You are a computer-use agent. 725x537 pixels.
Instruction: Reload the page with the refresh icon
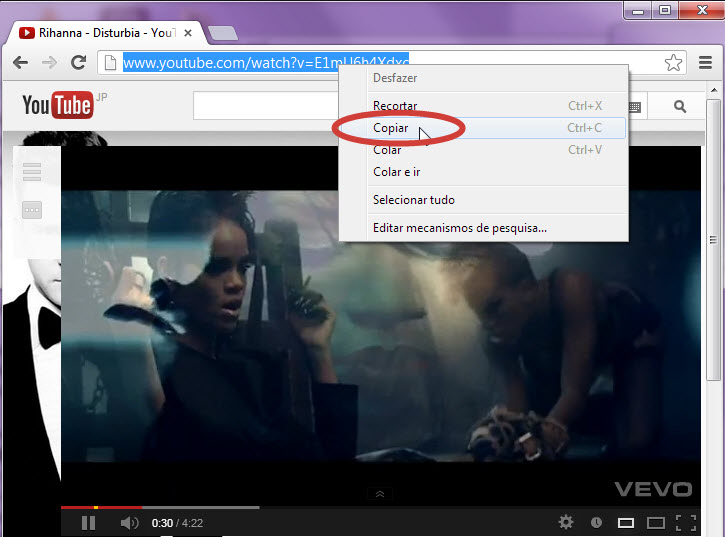pyautogui.click(x=79, y=62)
